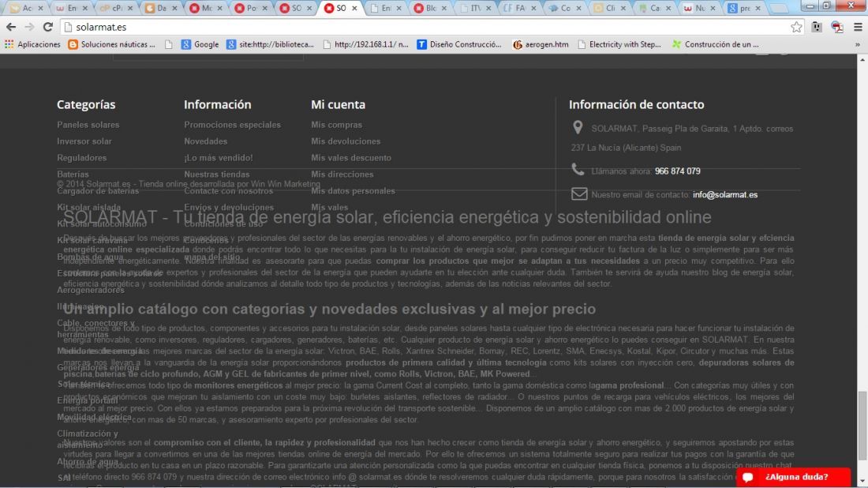Click the scrollbar up arrow

pos(862,59)
